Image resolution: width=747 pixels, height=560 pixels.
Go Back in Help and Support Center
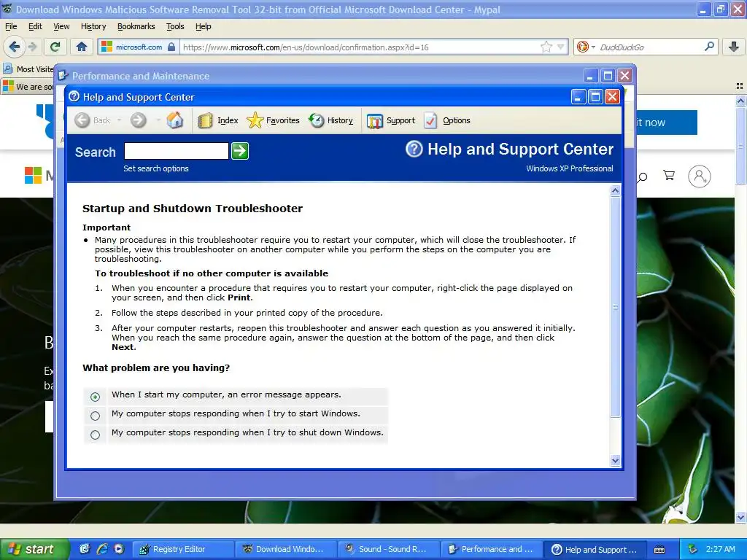(93, 120)
